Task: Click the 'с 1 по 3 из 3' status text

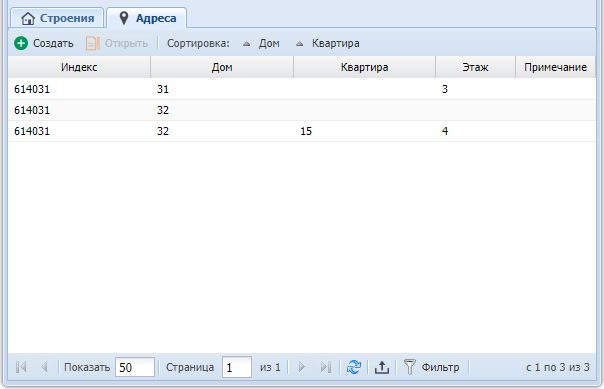Action: tap(558, 367)
